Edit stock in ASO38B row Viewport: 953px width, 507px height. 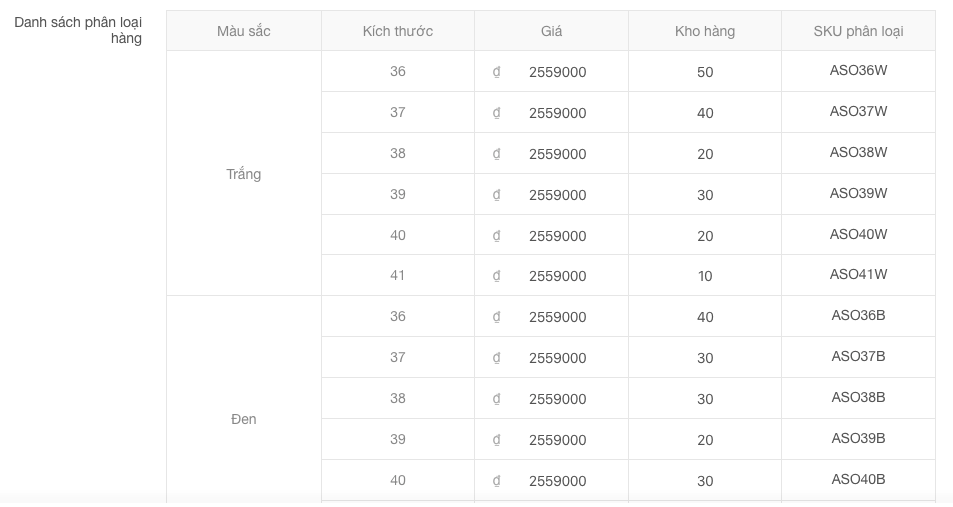[705, 399]
